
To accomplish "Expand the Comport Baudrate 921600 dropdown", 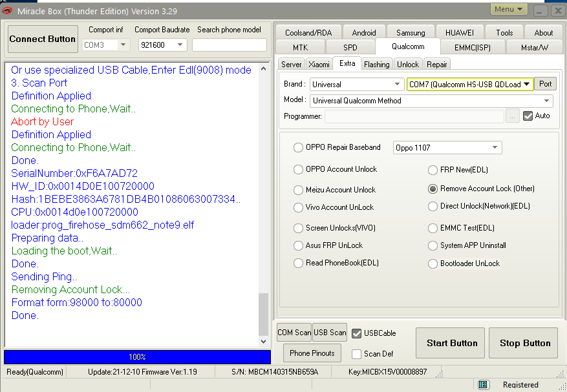I will tap(180, 45).
